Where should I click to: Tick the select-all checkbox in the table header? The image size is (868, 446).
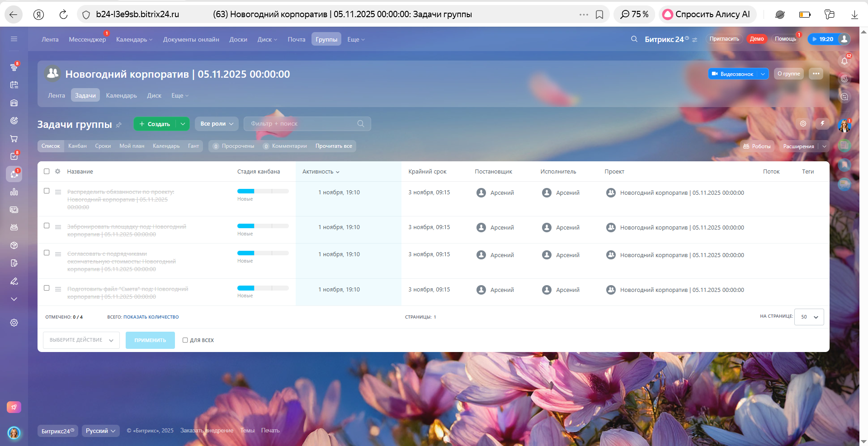[x=47, y=171]
